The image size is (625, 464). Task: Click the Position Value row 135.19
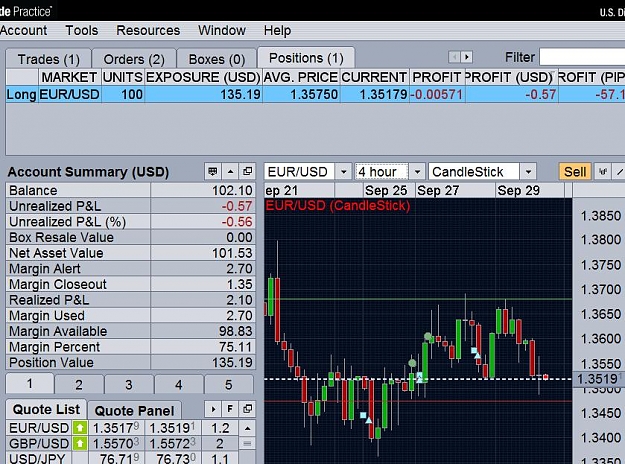click(130, 362)
